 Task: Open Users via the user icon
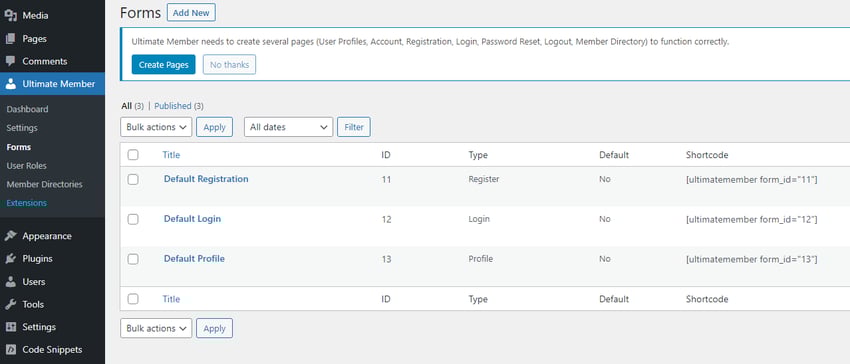pyautogui.click(x=11, y=282)
